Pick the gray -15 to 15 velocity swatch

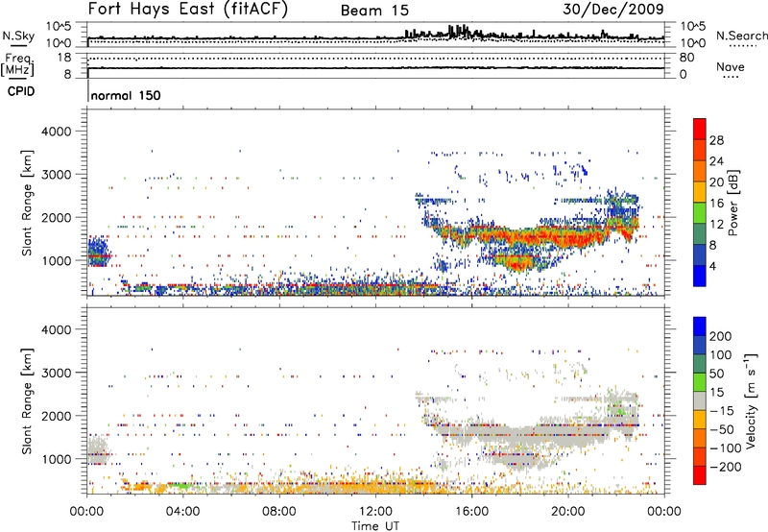pos(700,400)
